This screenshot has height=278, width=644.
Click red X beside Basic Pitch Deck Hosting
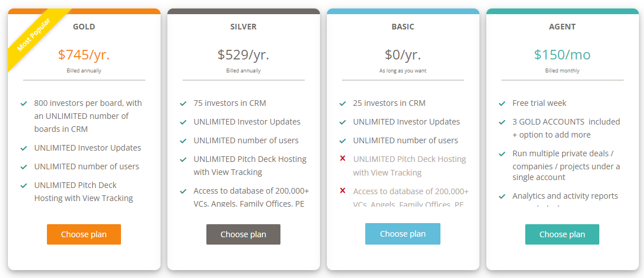coord(343,159)
